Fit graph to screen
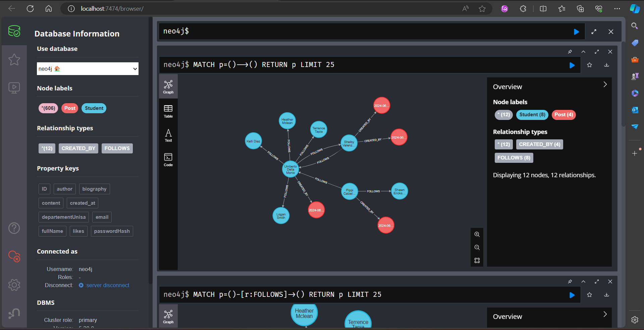 pyautogui.click(x=477, y=260)
